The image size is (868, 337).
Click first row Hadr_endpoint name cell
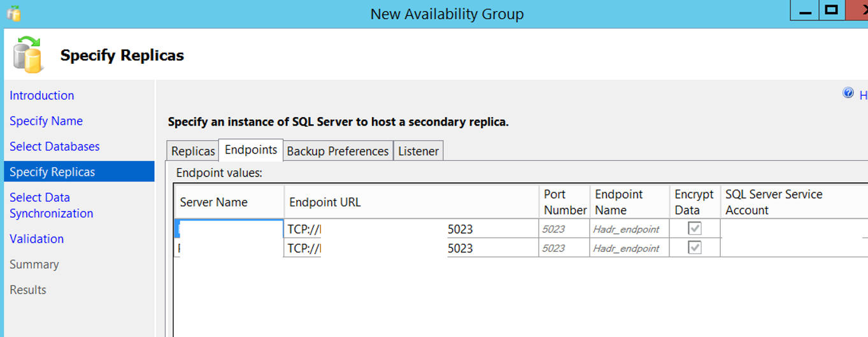[629, 229]
